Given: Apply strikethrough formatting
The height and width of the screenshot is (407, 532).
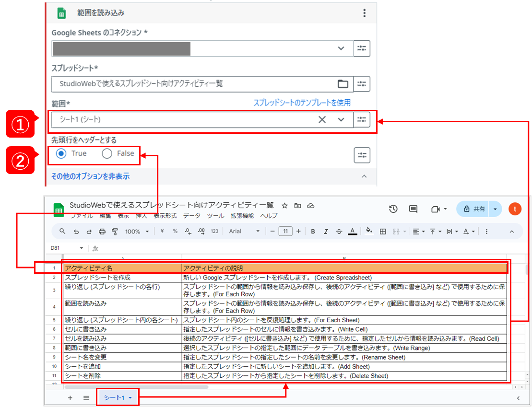Looking at the screenshot, I should [339, 232].
